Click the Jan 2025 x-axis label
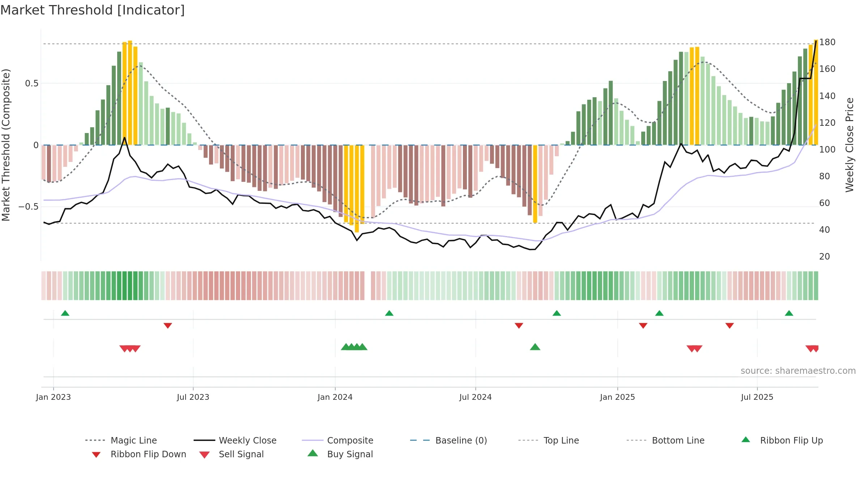868x488 pixels. [618, 397]
